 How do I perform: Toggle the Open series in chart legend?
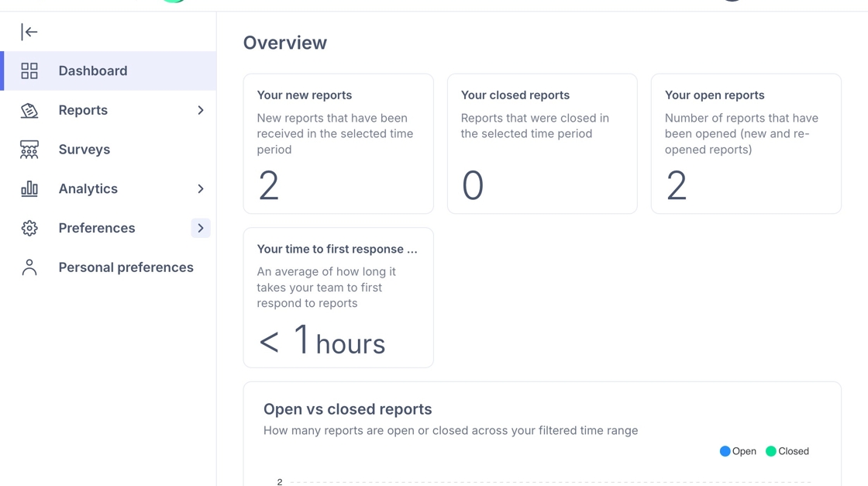(738, 451)
